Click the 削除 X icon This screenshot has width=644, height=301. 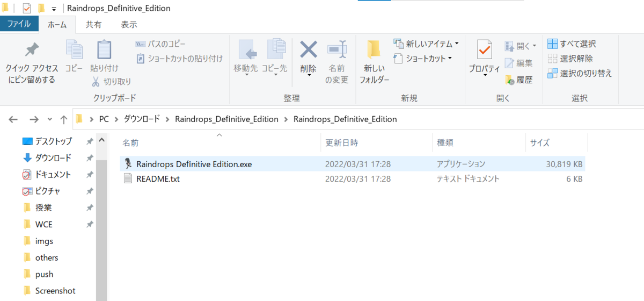[x=308, y=49]
